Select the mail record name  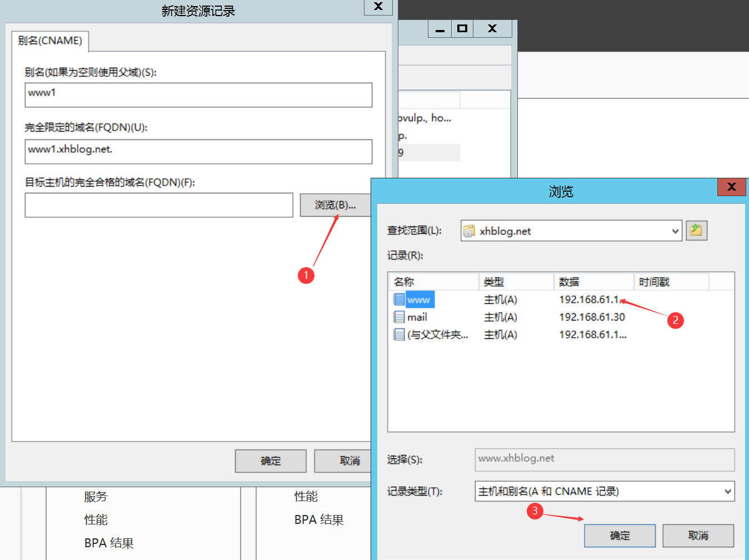[417, 317]
